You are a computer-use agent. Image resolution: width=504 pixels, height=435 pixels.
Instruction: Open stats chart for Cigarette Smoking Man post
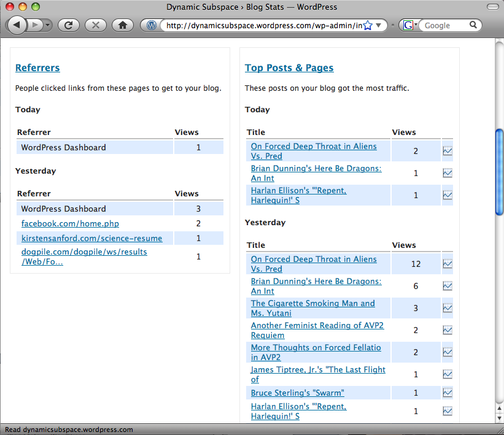[448, 308]
